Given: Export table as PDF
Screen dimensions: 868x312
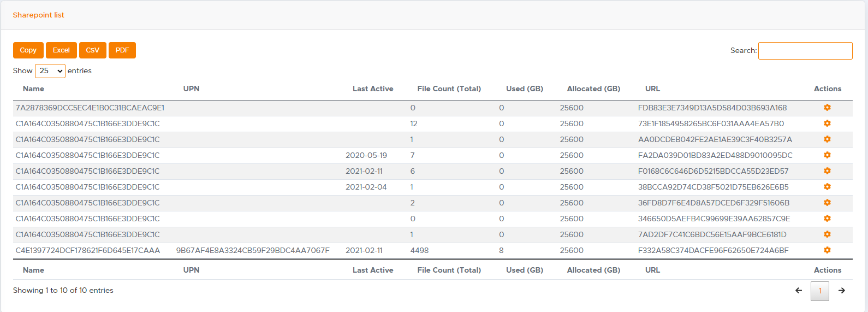Looking at the screenshot, I should (x=122, y=50).
